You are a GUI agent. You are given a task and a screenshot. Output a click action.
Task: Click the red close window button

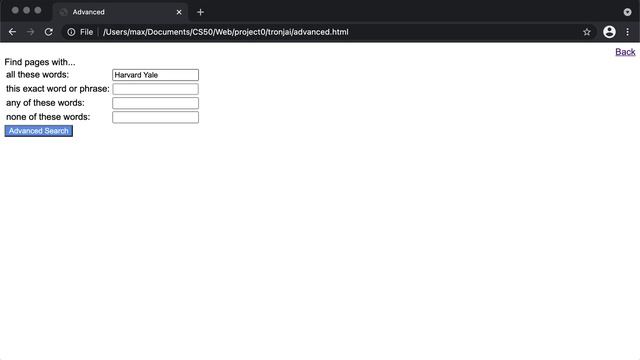(15, 10)
